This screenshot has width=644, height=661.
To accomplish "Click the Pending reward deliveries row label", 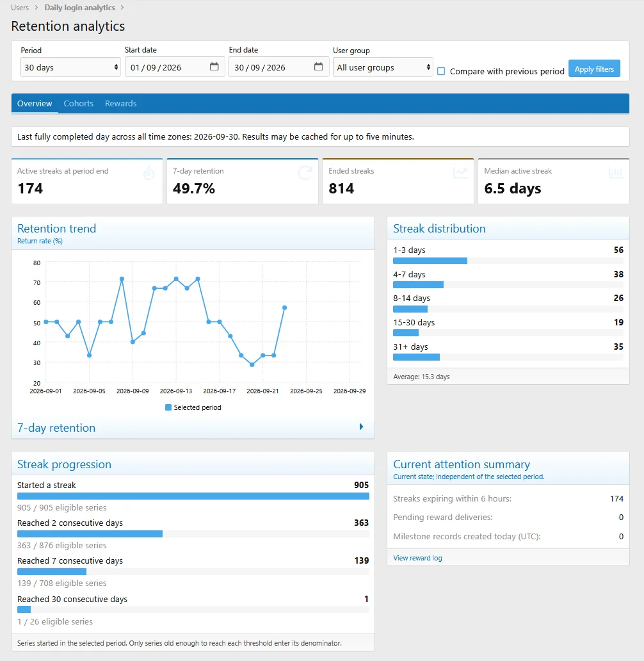I will 443,518.
